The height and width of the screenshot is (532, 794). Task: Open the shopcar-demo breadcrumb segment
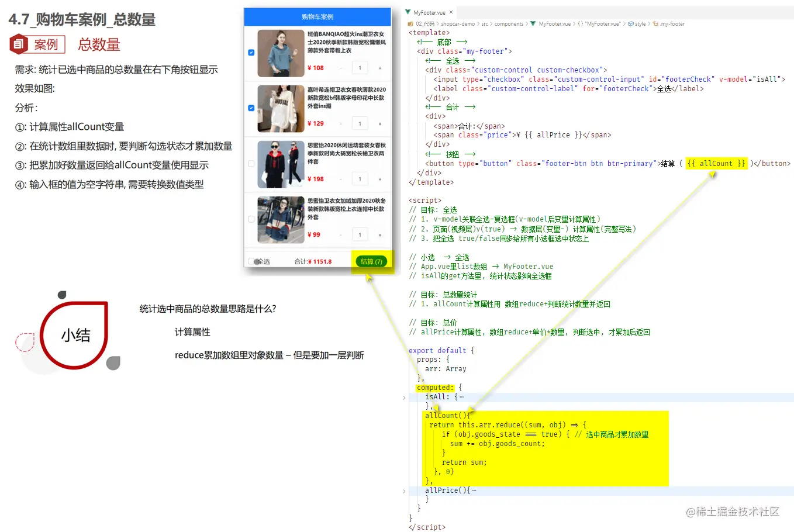click(458, 24)
